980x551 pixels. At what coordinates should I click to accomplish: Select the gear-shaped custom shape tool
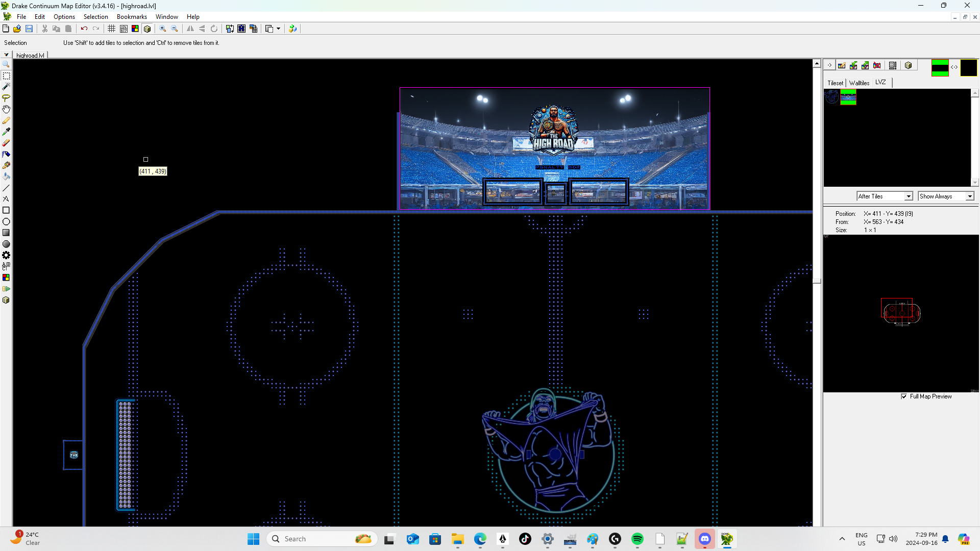pyautogui.click(x=6, y=255)
